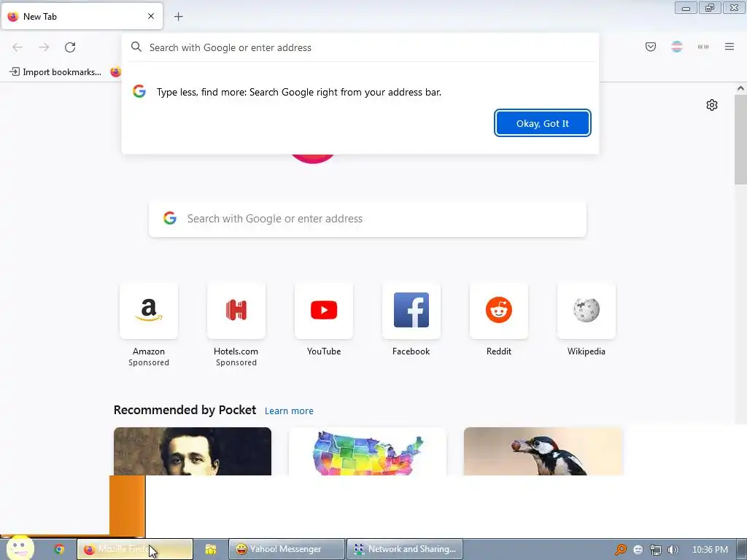This screenshot has width=747, height=560.
Task: Click the Okay, Got It button
Action: click(542, 123)
